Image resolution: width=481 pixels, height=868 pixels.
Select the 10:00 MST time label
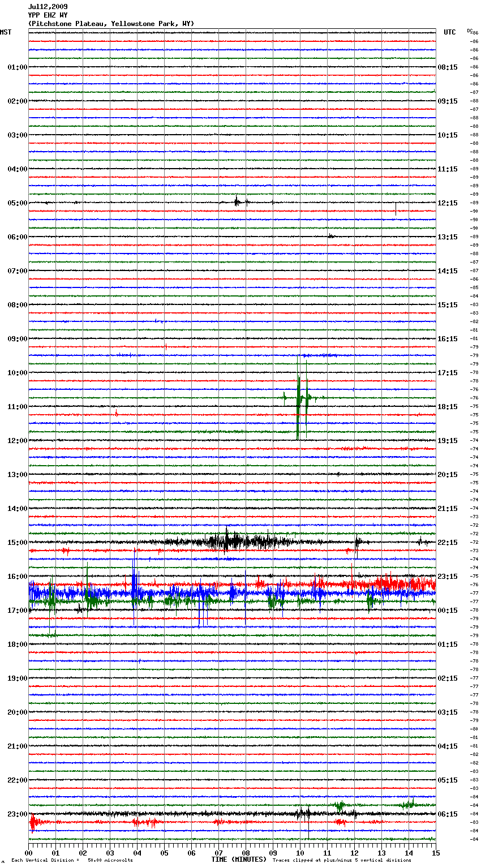click(x=18, y=373)
